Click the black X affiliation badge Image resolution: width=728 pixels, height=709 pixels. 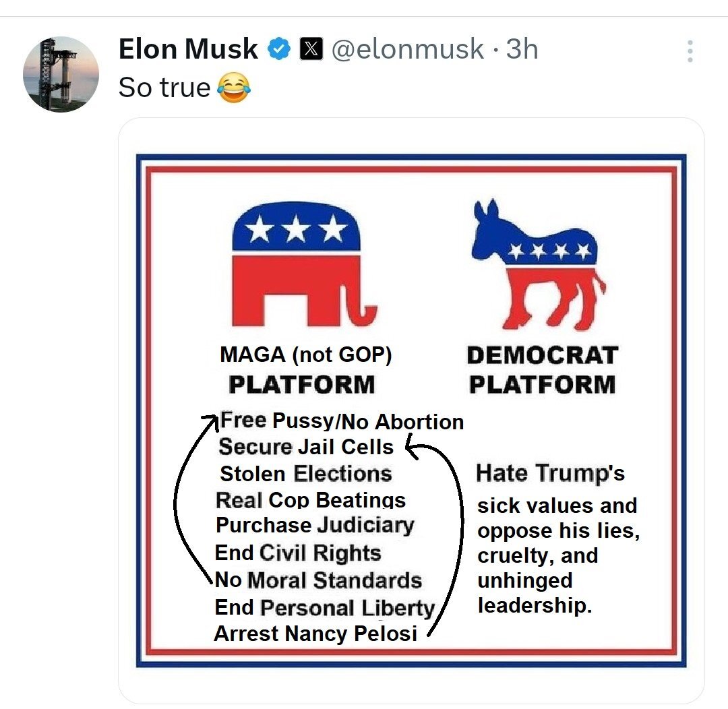point(311,49)
